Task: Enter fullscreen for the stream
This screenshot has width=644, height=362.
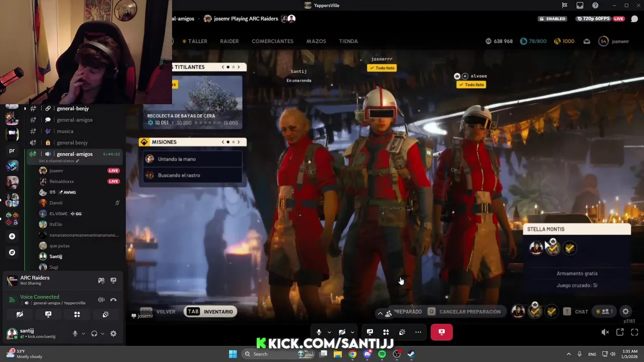Action: click(634, 332)
